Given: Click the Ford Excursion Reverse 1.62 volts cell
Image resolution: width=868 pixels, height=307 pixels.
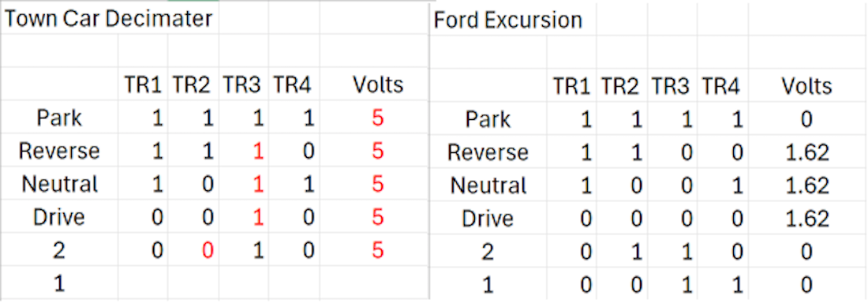Looking at the screenshot, I should pos(806,152).
